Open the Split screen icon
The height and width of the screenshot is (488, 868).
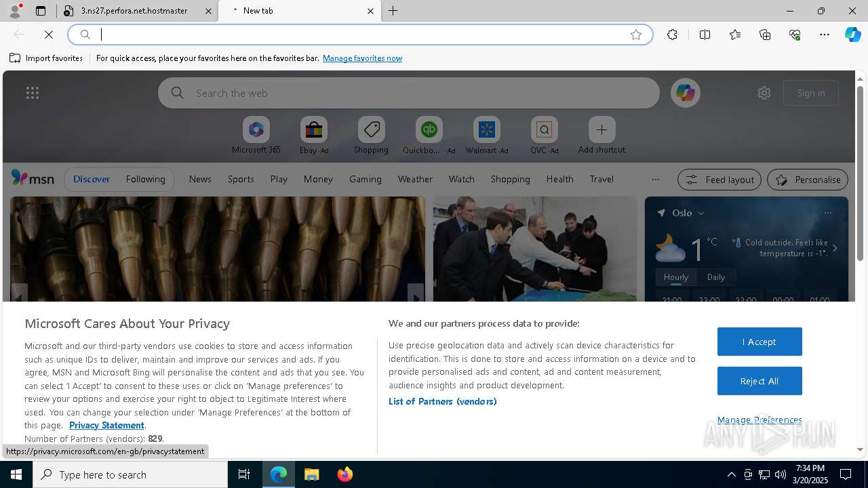[705, 35]
